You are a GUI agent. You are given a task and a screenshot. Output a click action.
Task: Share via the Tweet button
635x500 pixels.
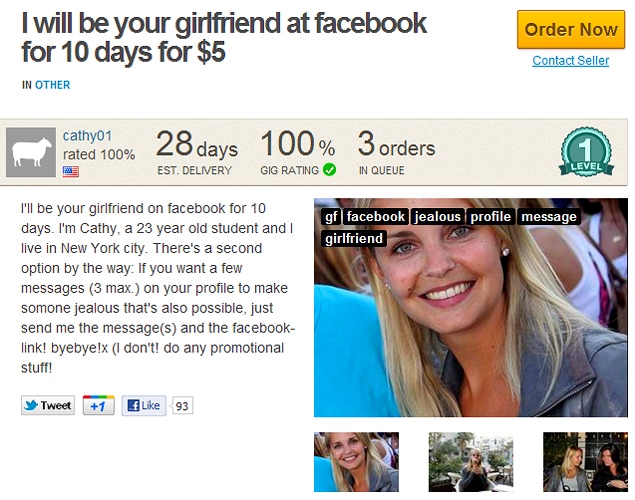coord(48,405)
